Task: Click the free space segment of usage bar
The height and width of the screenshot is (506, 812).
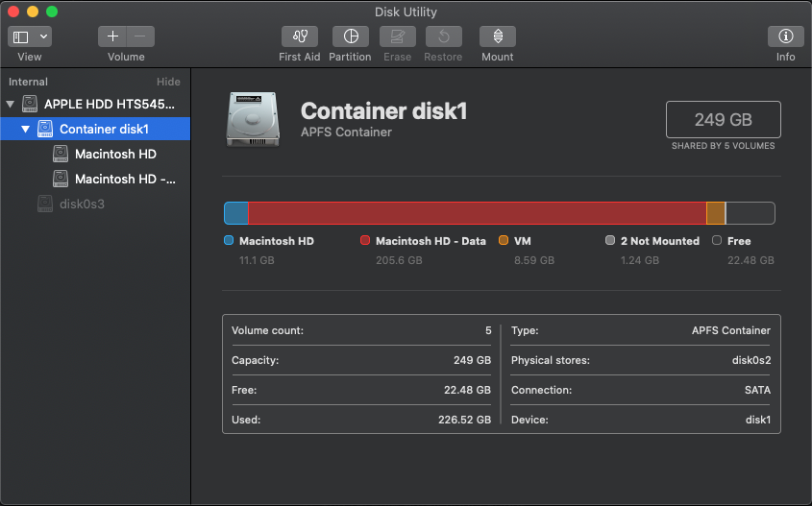Action: click(x=750, y=213)
